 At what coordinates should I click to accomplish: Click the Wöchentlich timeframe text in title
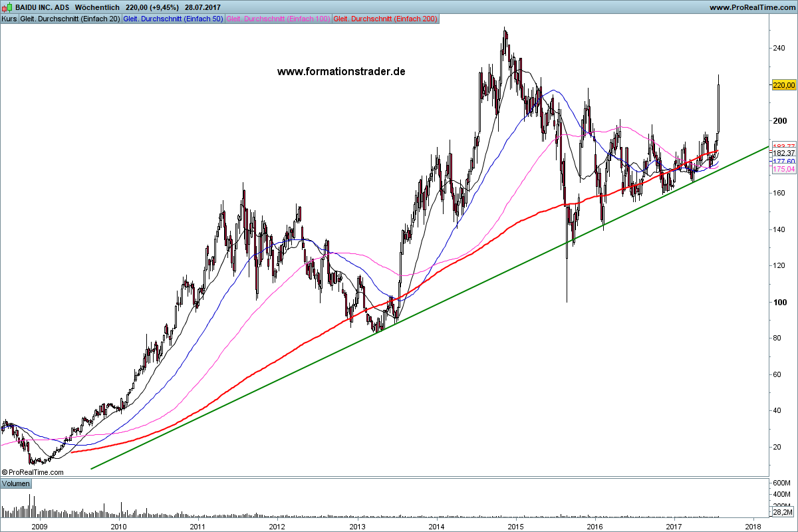point(97,7)
